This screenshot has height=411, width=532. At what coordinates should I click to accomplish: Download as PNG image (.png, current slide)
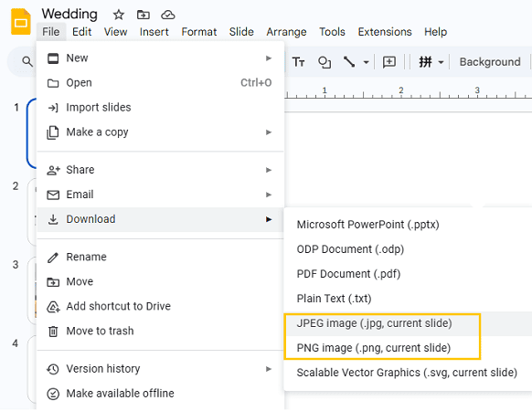pyautogui.click(x=409, y=348)
